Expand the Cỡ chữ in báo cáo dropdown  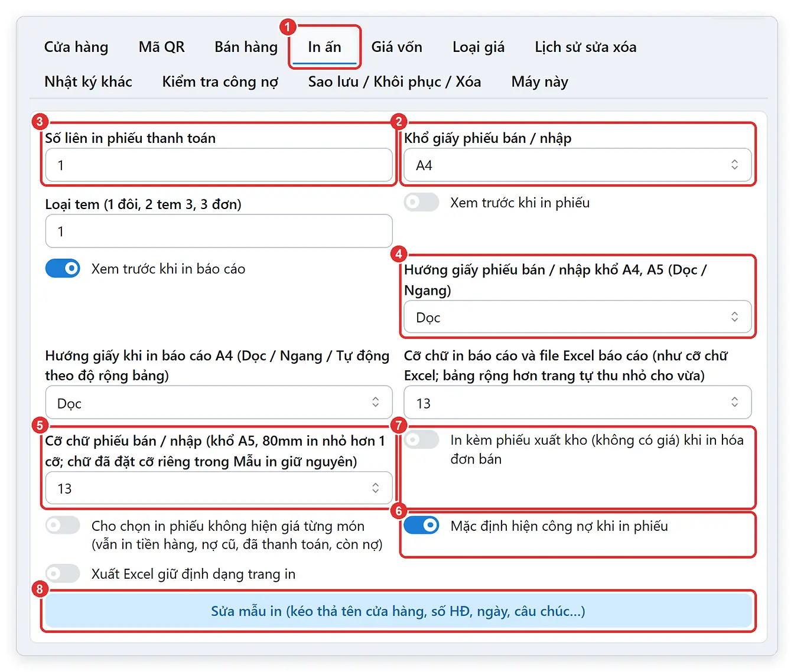click(578, 403)
